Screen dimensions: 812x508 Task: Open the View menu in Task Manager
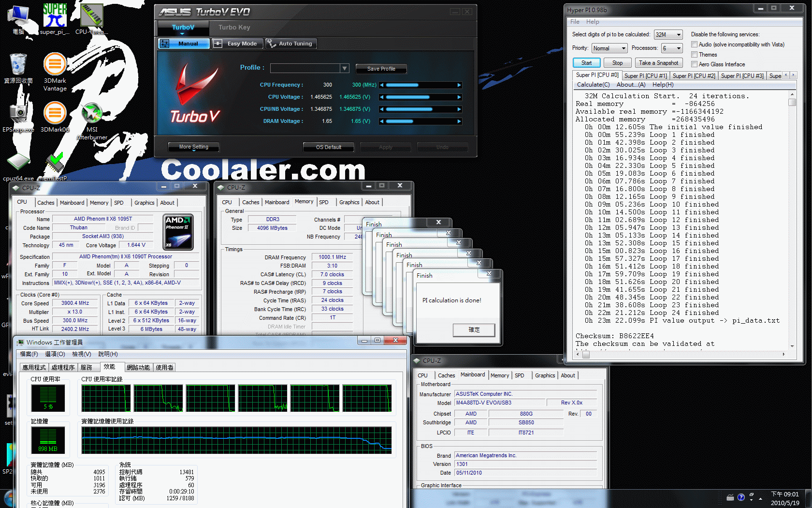pyautogui.click(x=81, y=354)
